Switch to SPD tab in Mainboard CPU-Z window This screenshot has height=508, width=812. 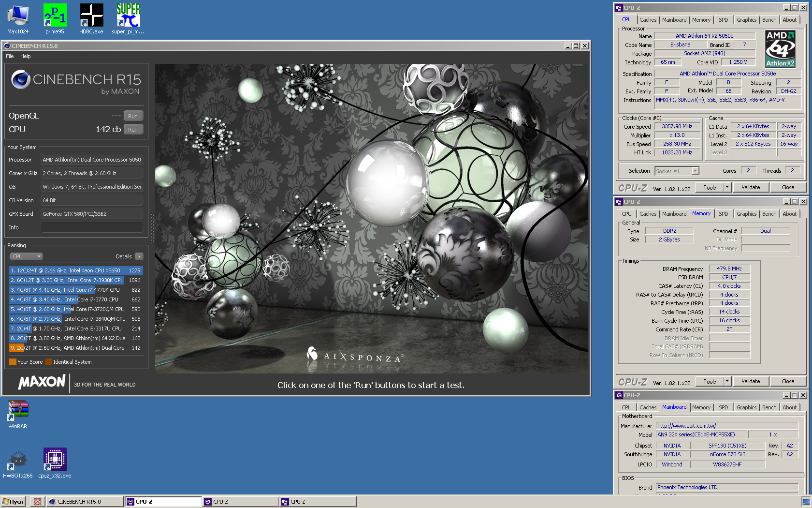coord(723,407)
